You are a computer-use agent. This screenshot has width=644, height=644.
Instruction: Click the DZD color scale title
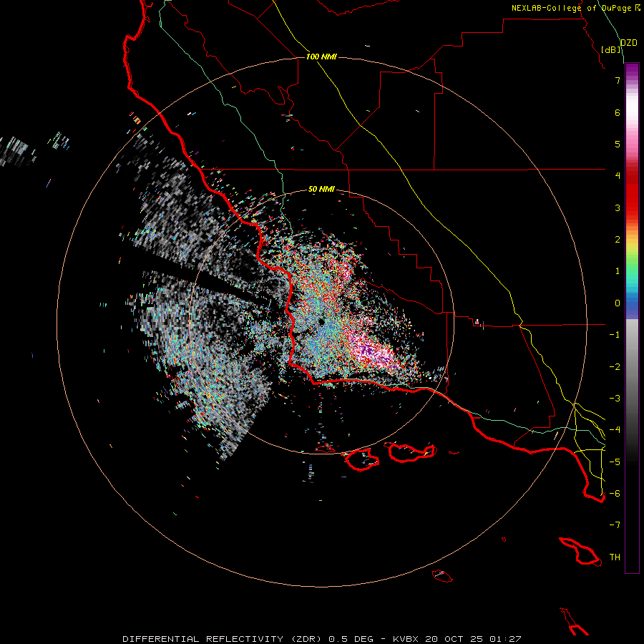point(628,43)
